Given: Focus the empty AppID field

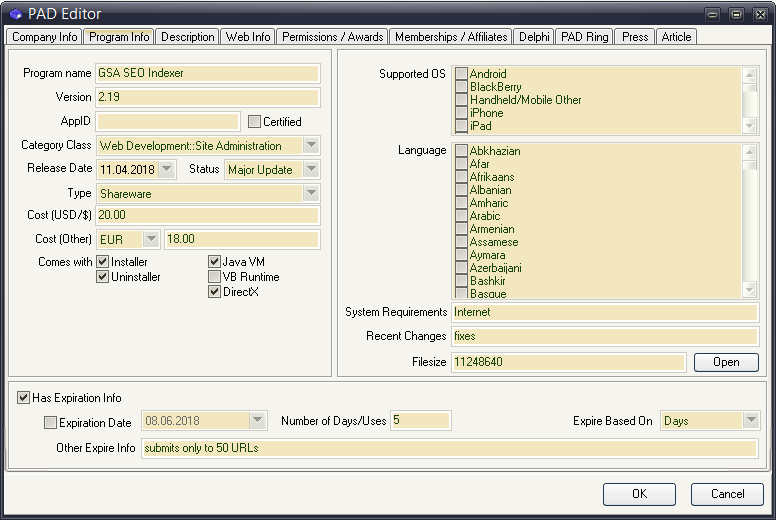Looking at the screenshot, I should tap(168, 121).
